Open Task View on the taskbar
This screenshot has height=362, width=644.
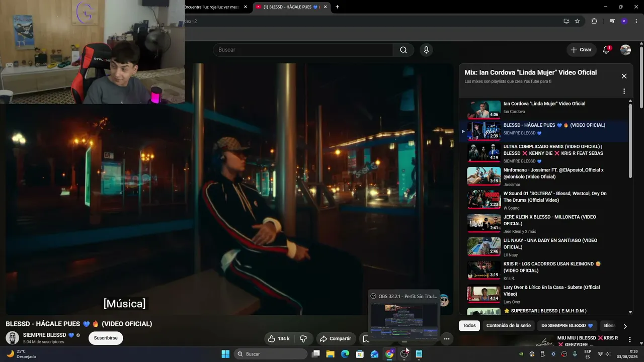click(315, 354)
